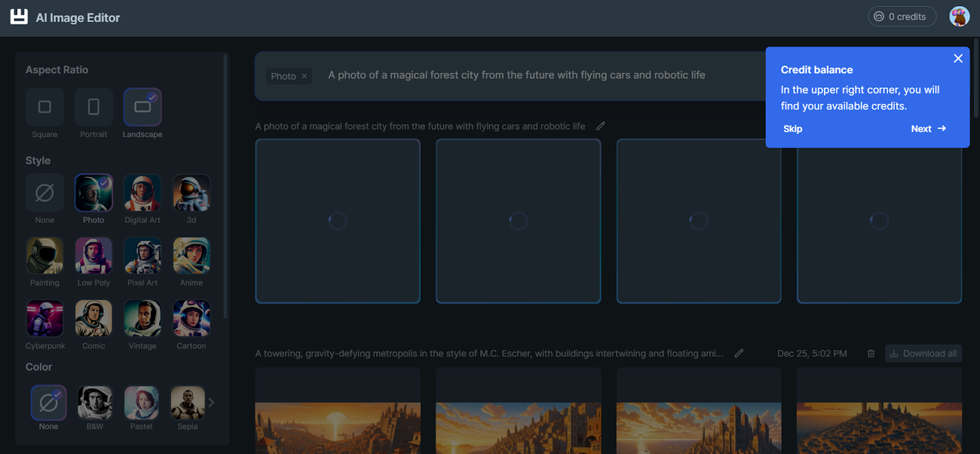Select the Landscape aspect ratio
The width and height of the screenshot is (980, 454).
click(142, 107)
